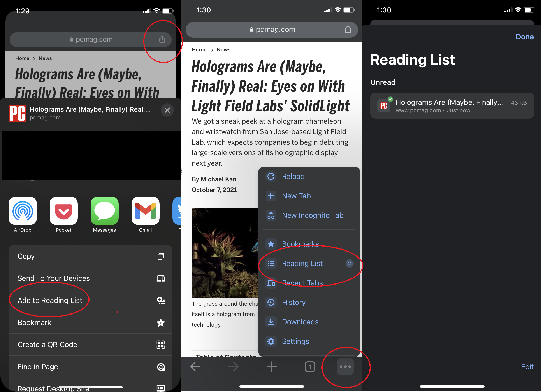Viewport: 541px width, 392px height.
Task: Tap the Reload circular arrow icon
Action: click(271, 177)
